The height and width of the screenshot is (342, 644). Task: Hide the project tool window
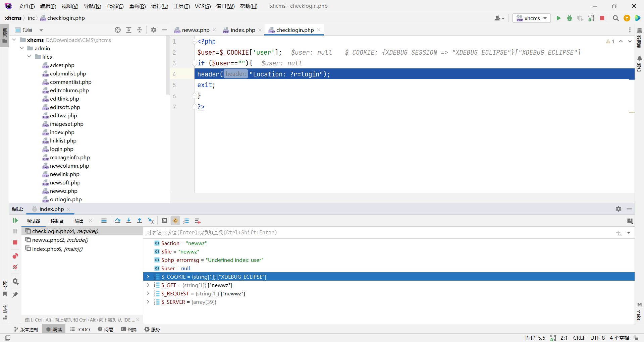164,30
